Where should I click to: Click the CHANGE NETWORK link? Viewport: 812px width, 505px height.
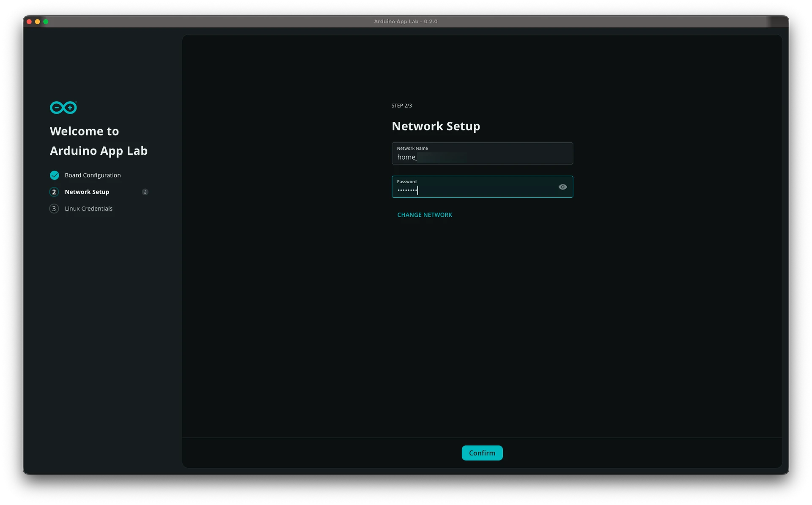(425, 215)
